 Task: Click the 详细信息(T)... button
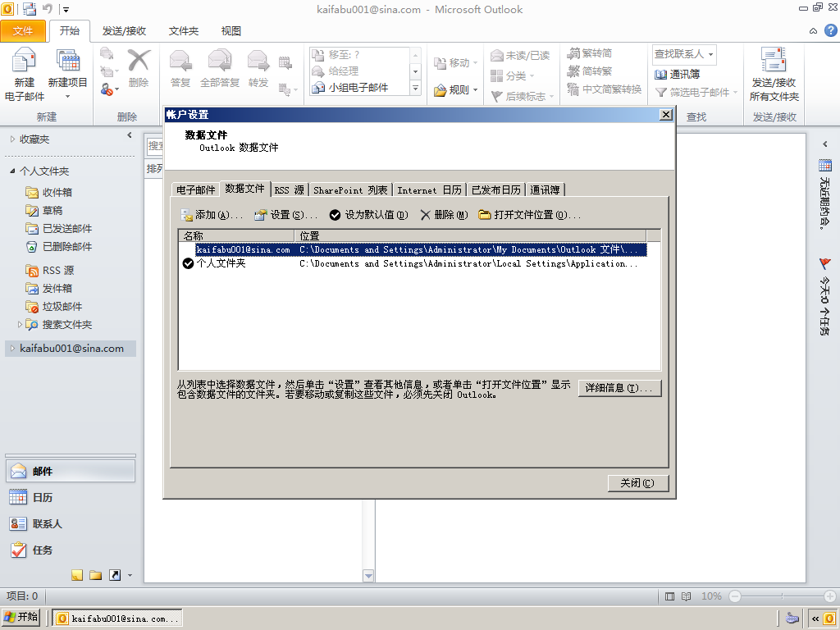click(x=619, y=388)
